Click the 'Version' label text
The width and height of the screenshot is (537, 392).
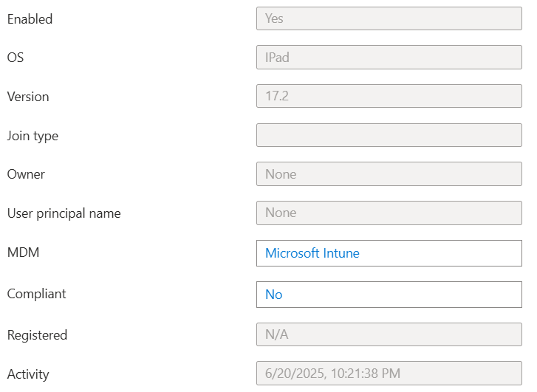pos(28,97)
